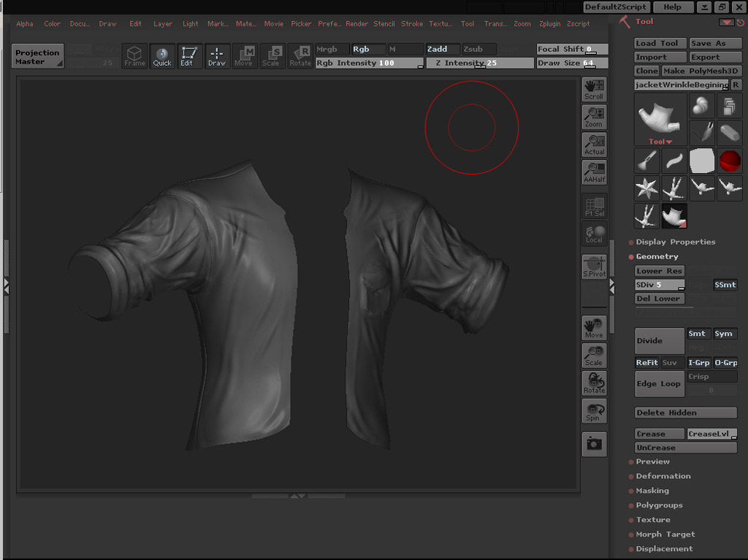Toggle the Smt smoothing option
The width and height of the screenshot is (748, 560).
(698, 334)
